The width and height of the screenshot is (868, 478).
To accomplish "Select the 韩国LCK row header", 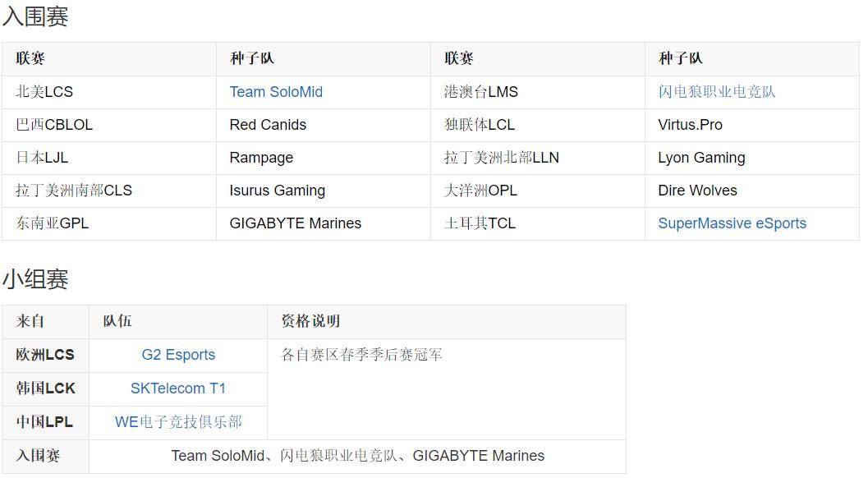I will pos(45,388).
